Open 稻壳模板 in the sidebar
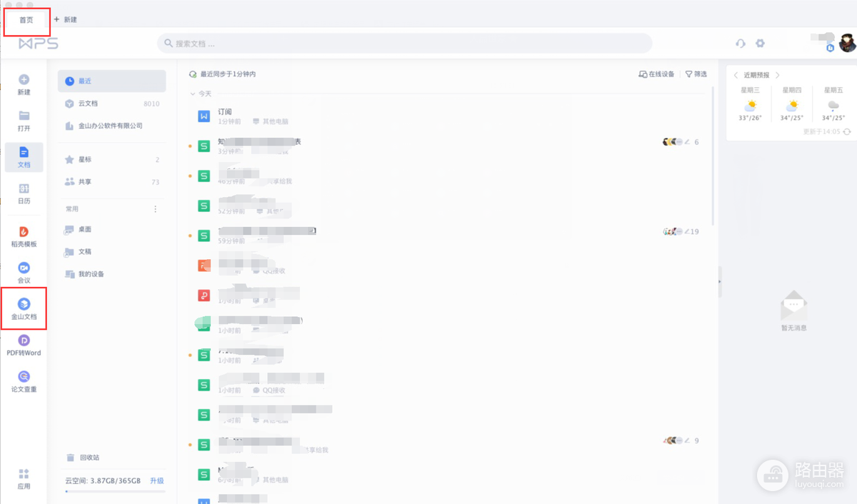This screenshot has height=504, width=857. (24, 237)
